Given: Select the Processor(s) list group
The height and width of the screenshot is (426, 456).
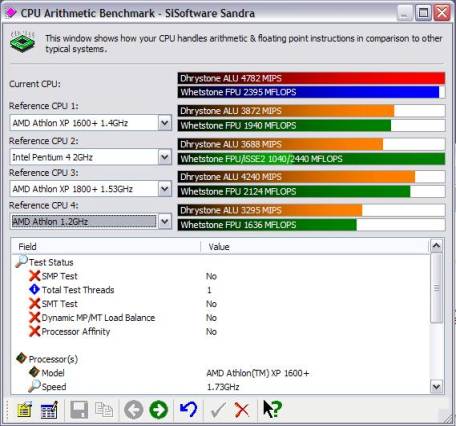Looking at the screenshot, I should click(53, 359).
